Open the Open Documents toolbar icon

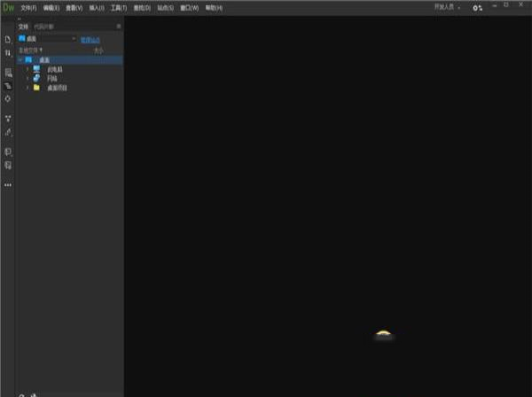point(8,40)
